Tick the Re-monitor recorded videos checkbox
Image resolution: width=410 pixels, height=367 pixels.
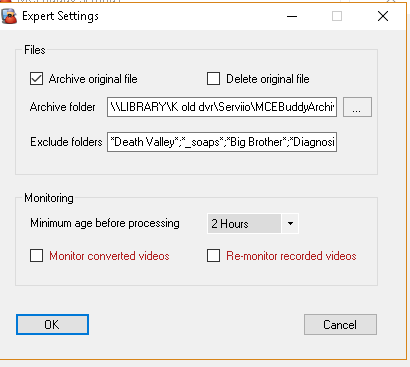click(x=213, y=256)
